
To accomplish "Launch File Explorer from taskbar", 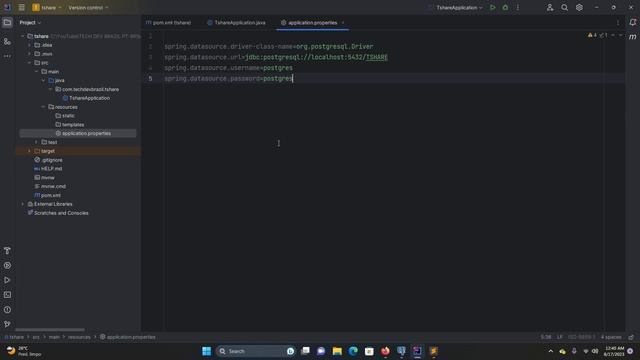I will [337, 351].
